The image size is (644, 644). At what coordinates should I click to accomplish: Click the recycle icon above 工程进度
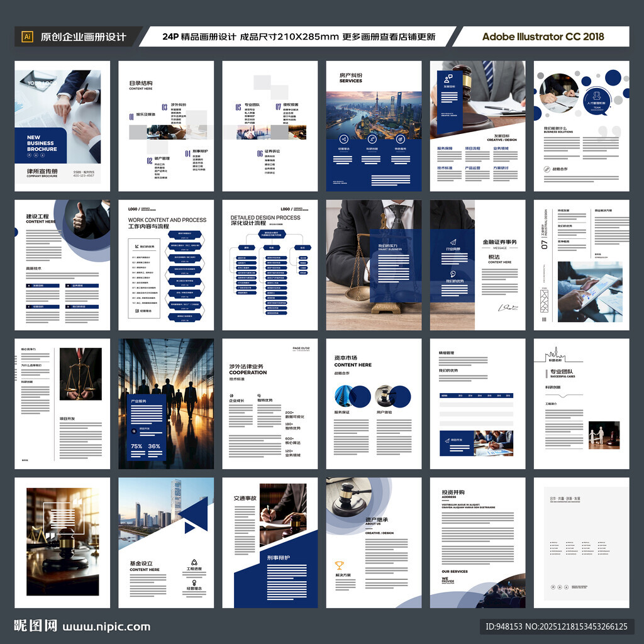coord(194,562)
